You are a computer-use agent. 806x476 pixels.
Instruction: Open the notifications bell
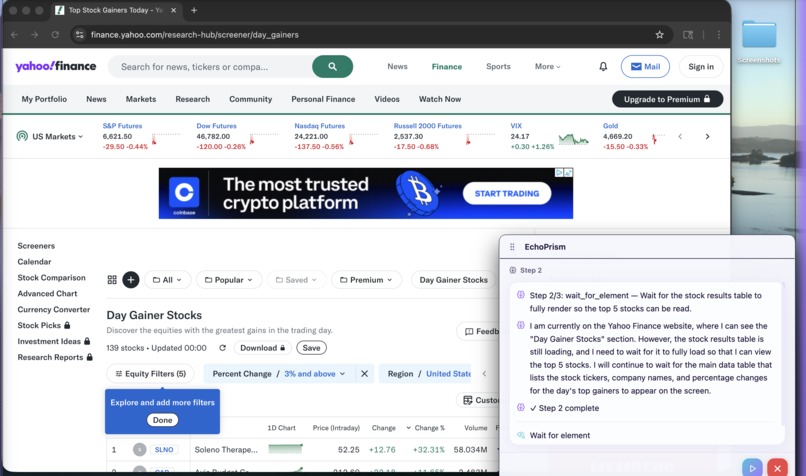(603, 66)
